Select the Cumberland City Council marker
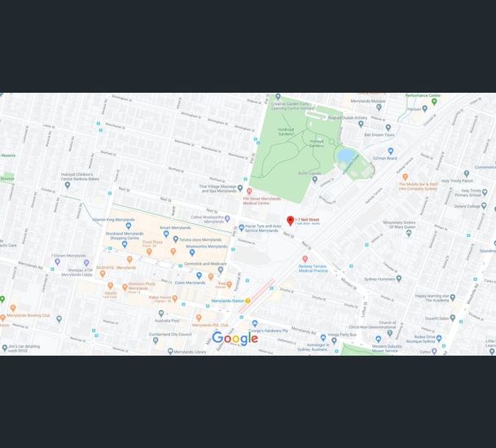The image size is (496, 448). 156,340
